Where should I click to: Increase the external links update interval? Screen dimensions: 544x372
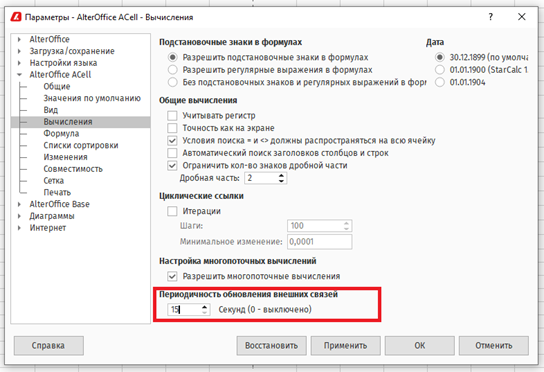(x=205, y=306)
